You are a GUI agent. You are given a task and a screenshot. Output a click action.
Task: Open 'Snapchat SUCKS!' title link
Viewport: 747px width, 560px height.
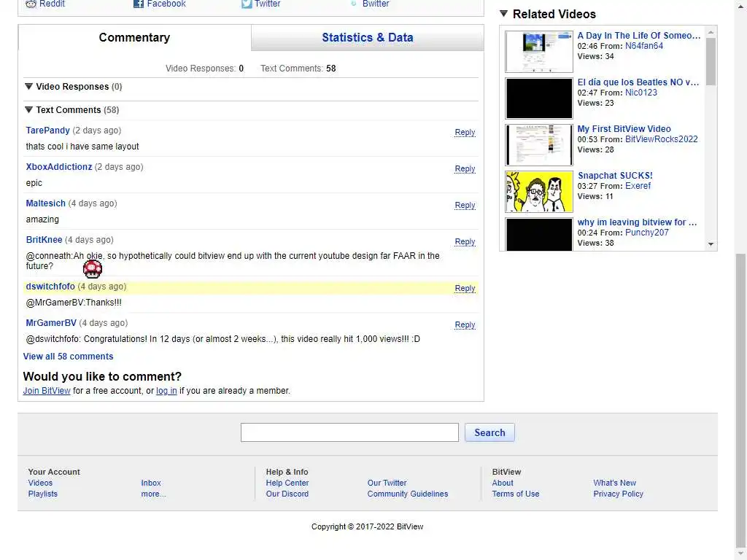(x=615, y=176)
